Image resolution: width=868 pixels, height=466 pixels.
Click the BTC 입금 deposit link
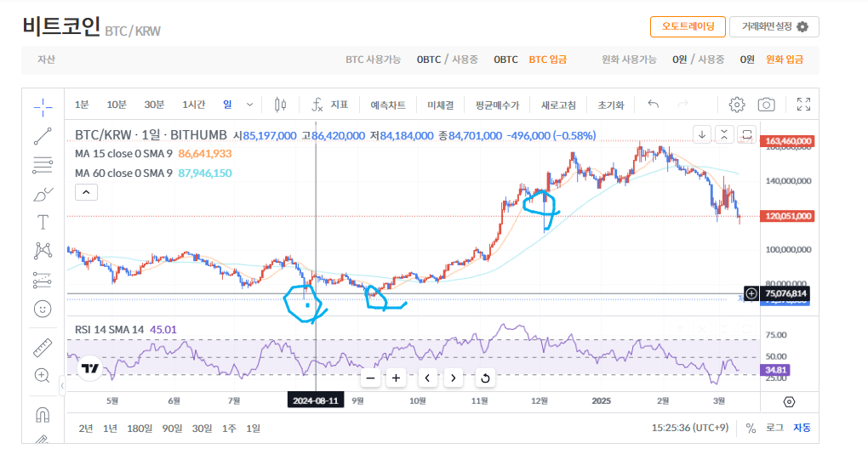547,60
